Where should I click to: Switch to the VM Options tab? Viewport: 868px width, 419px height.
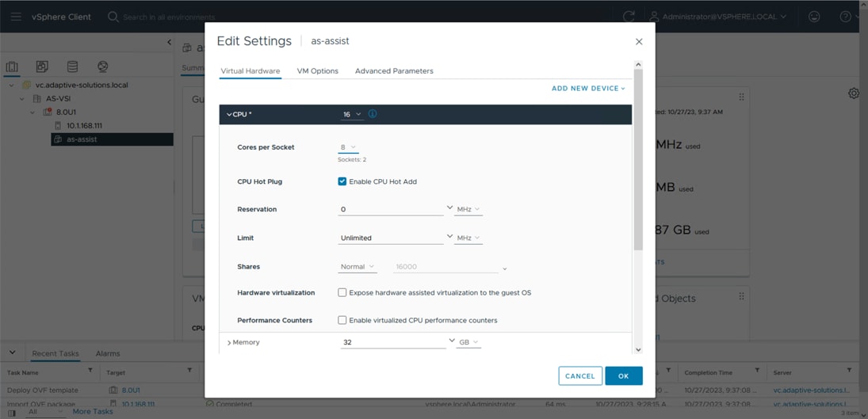[317, 70]
